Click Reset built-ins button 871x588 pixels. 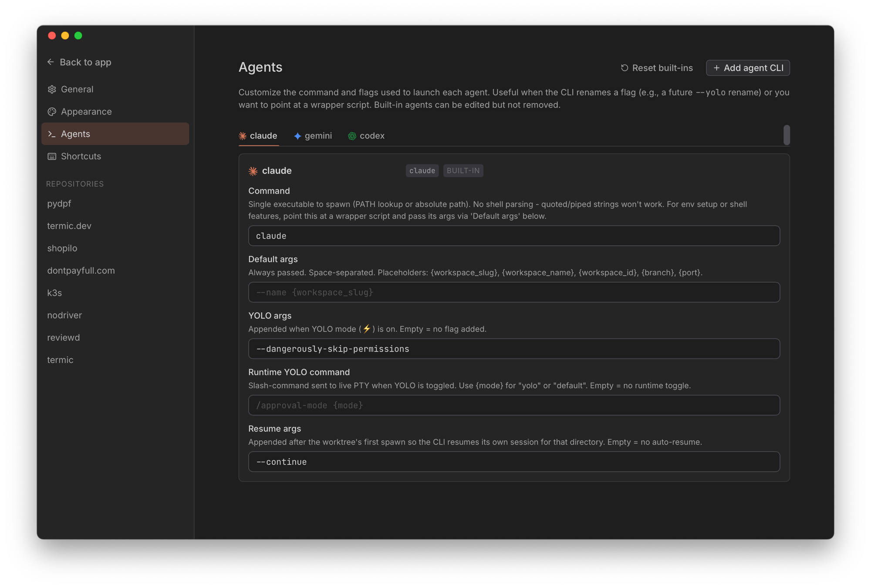point(657,68)
